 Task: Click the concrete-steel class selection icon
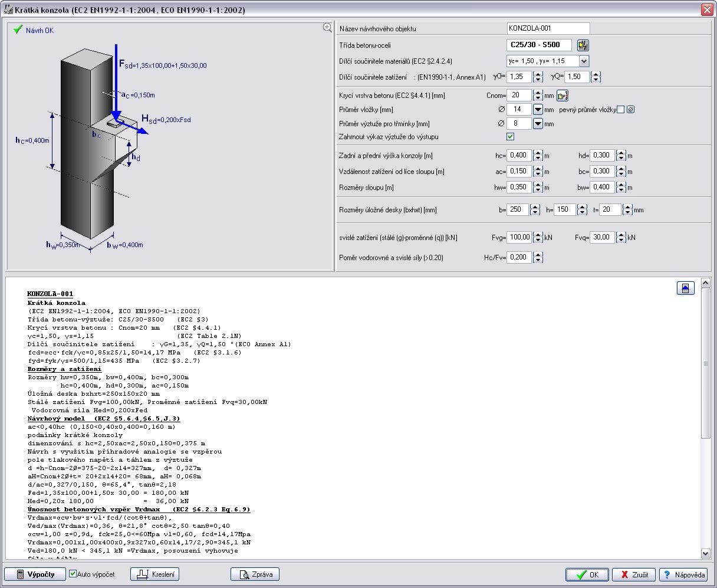pyautogui.click(x=583, y=45)
